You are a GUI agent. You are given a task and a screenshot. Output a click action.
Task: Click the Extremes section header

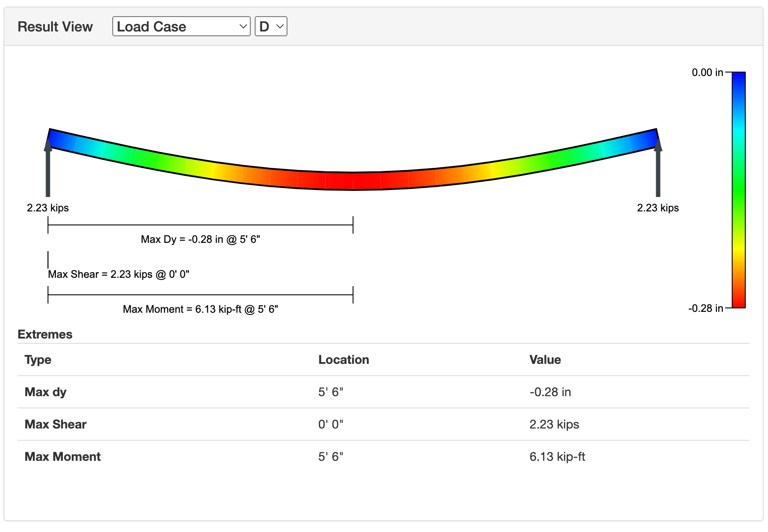click(45, 334)
